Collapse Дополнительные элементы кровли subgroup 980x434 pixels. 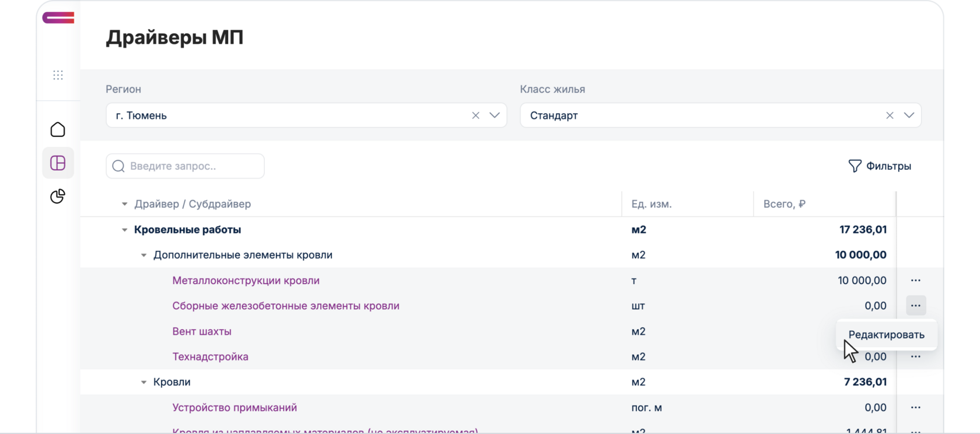143,256
